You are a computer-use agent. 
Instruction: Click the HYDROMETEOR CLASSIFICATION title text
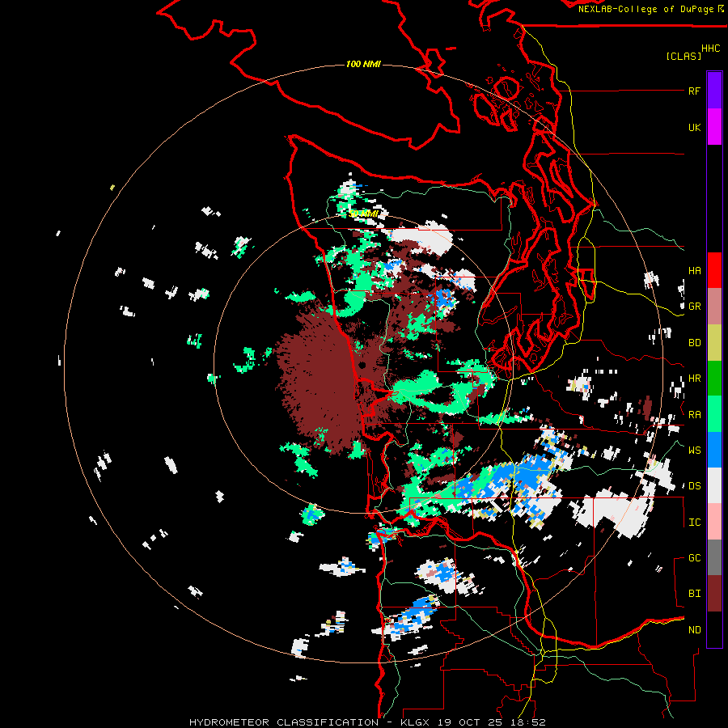284,722
